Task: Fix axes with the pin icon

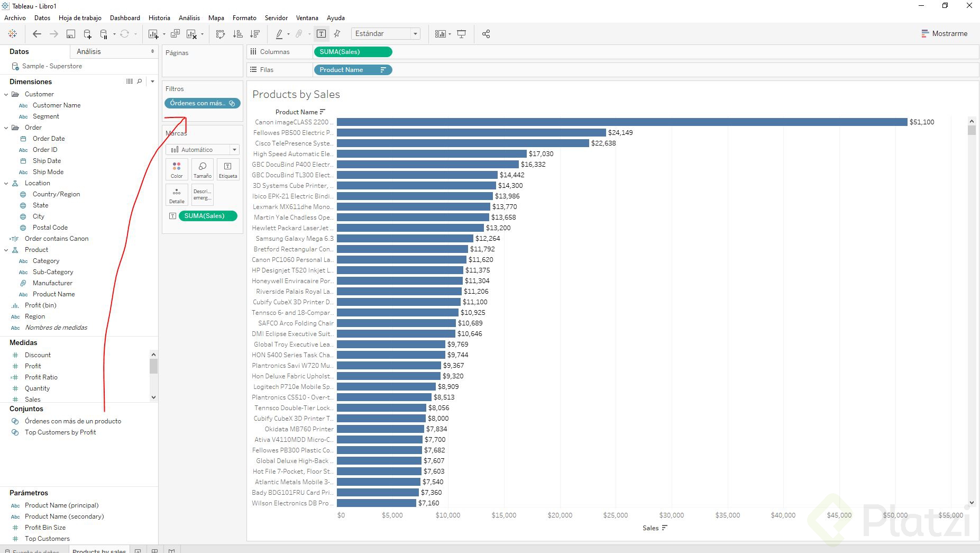Action: pos(337,34)
